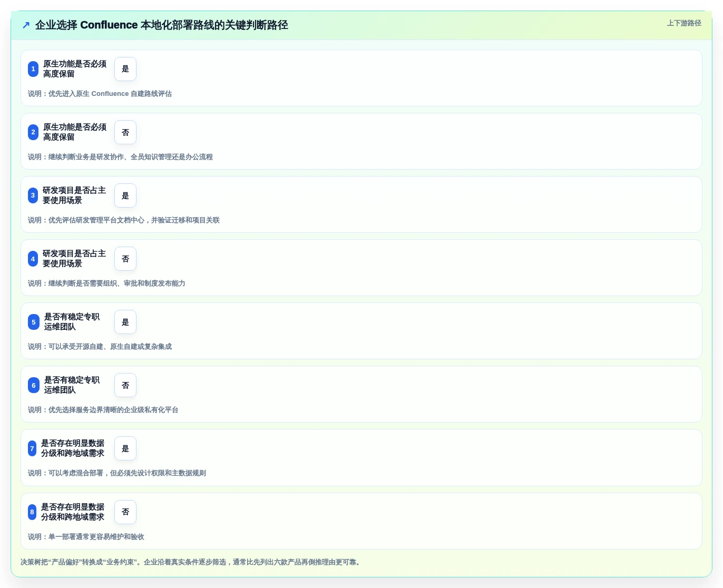Select the 是 answer in step 3
723x588 pixels.
point(125,195)
